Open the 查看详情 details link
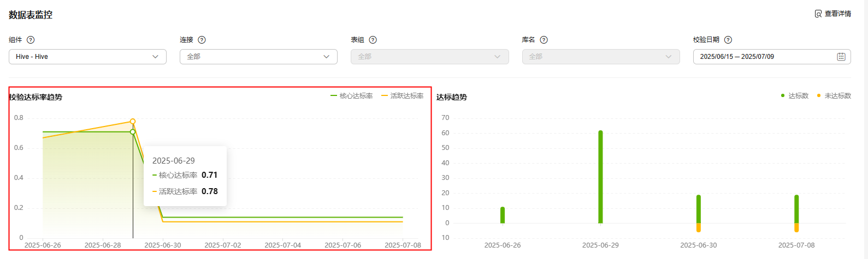The width and height of the screenshot is (868, 259). [x=832, y=14]
